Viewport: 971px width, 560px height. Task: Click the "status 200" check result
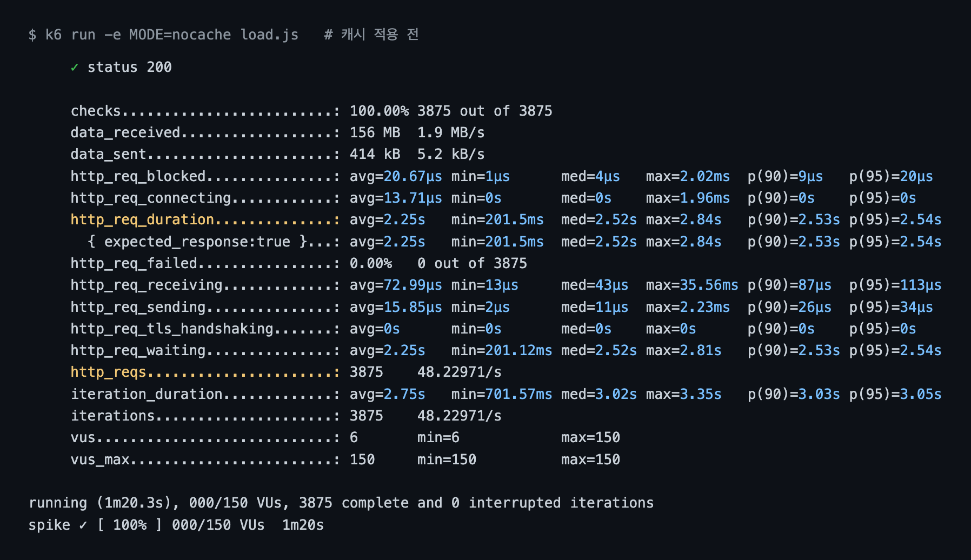pyautogui.click(x=130, y=67)
